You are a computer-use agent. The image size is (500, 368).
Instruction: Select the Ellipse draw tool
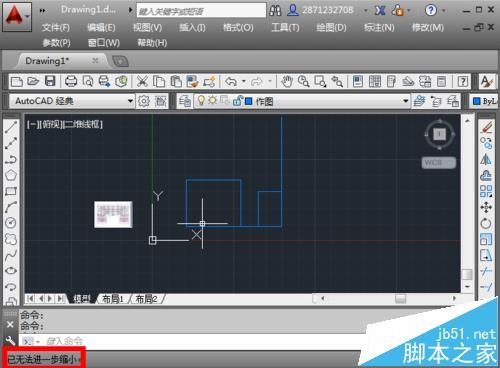pyautogui.click(x=11, y=270)
